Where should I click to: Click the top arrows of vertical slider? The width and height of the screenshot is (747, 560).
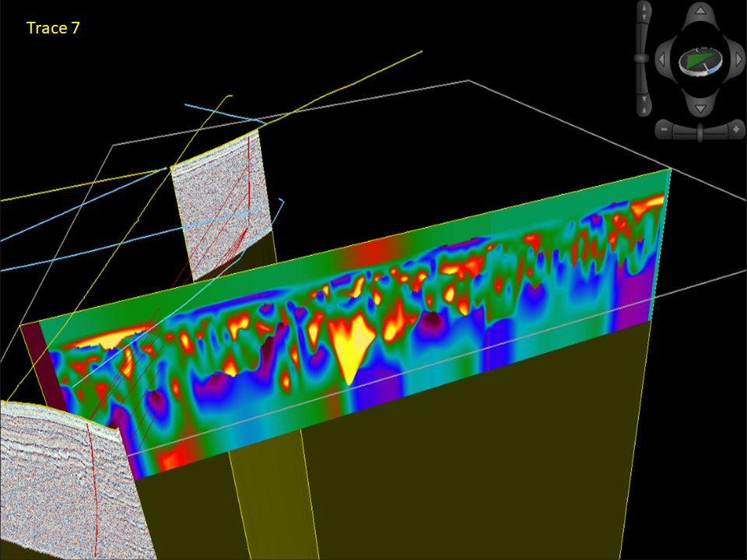point(644,12)
